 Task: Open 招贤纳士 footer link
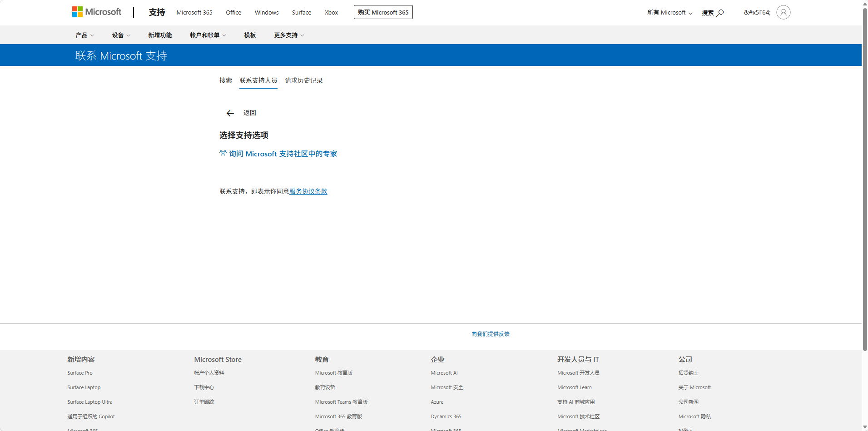pyautogui.click(x=689, y=373)
